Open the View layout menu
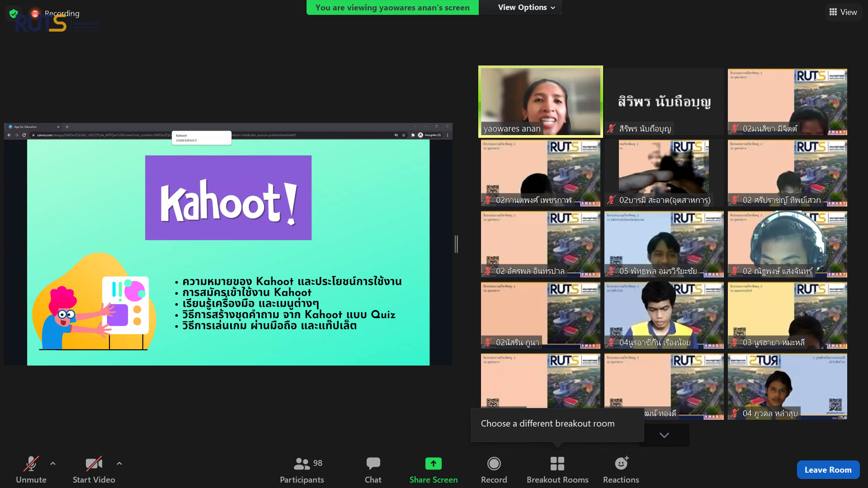The image size is (868, 488). click(x=843, y=12)
